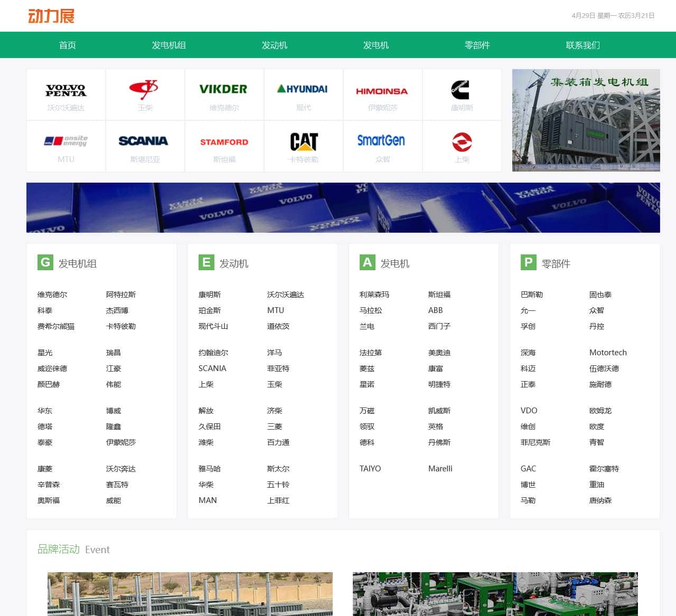Open the Cummins 康明斯 logo tile

click(462, 94)
